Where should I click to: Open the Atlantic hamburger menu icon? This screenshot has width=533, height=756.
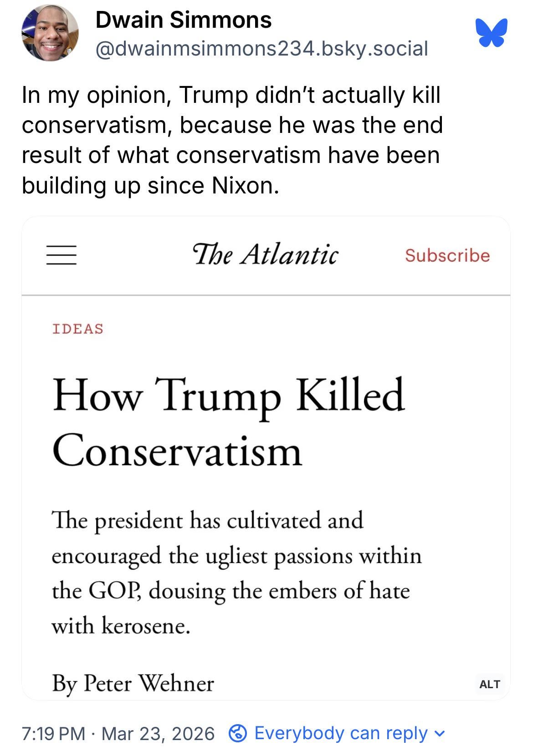61,255
